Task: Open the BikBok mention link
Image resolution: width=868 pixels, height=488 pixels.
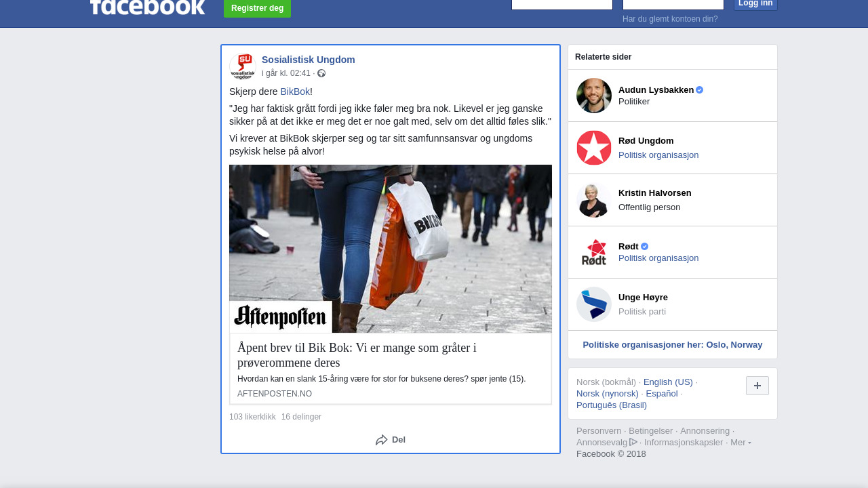Action: click(x=295, y=91)
